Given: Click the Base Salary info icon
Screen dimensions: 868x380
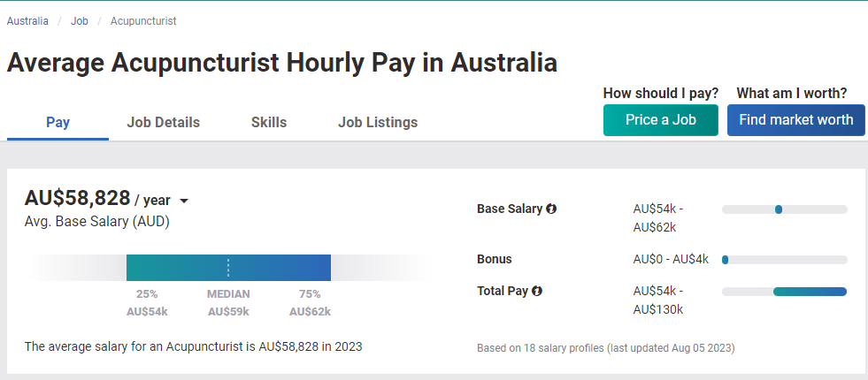Looking at the screenshot, I should (551, 209).
